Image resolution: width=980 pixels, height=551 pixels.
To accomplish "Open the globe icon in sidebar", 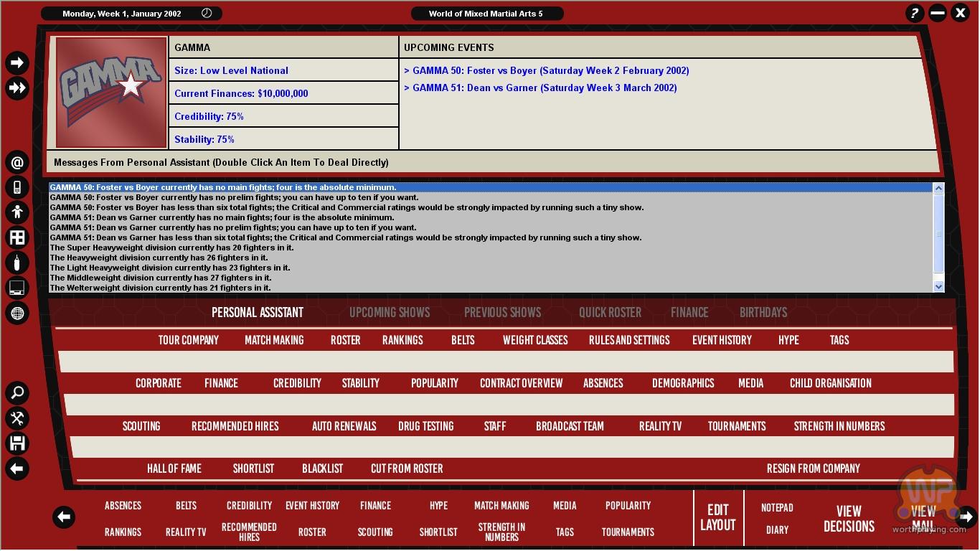I will point(17,313).
